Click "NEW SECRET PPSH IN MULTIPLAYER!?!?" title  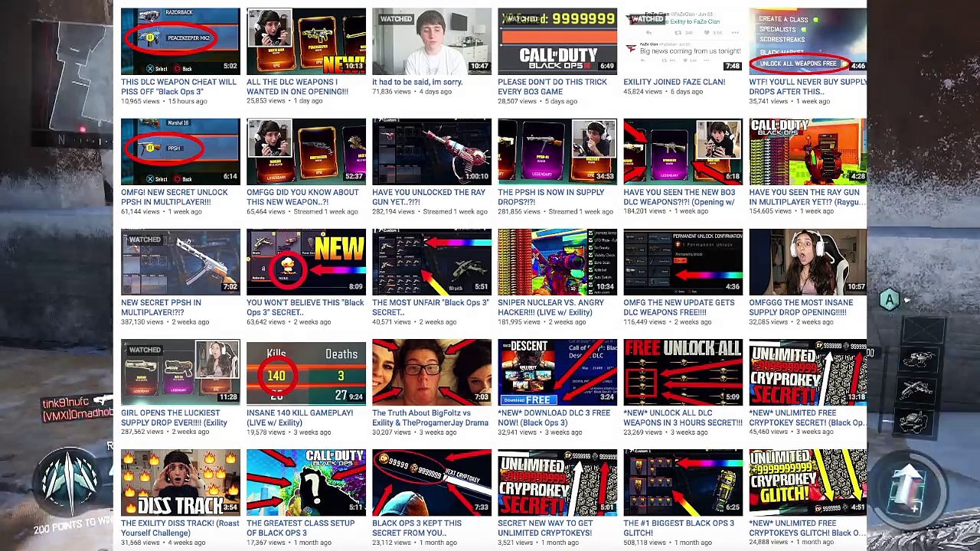click(x=161, y=307)
